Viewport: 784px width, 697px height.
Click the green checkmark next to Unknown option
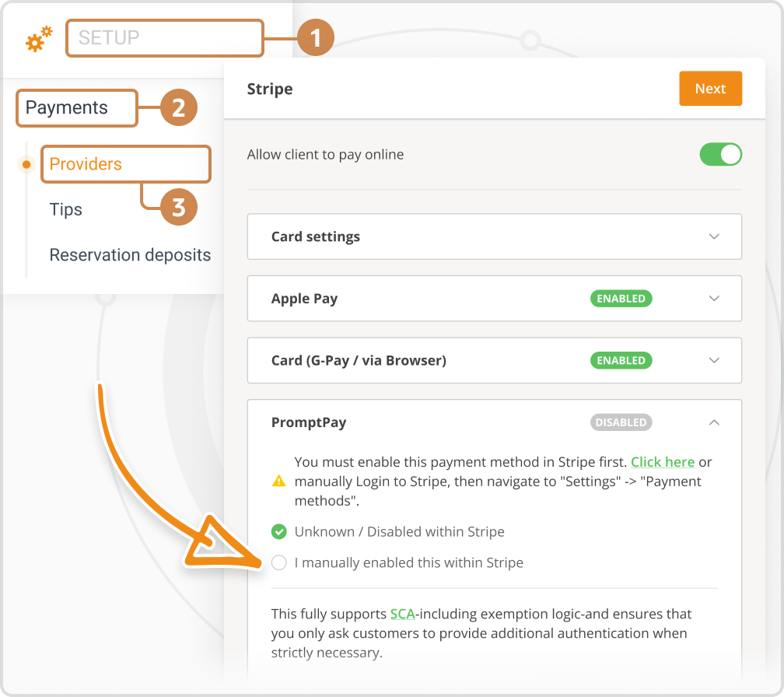(x=278, y=531)
